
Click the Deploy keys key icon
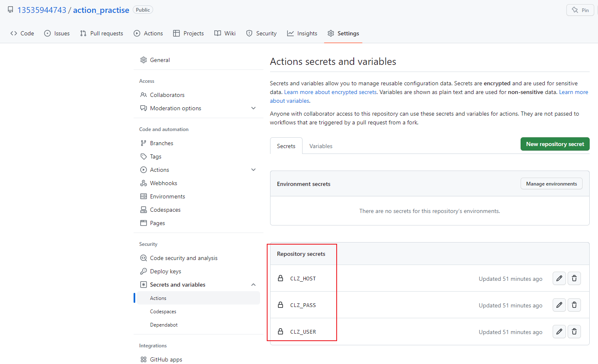click(x=144, y=271)
